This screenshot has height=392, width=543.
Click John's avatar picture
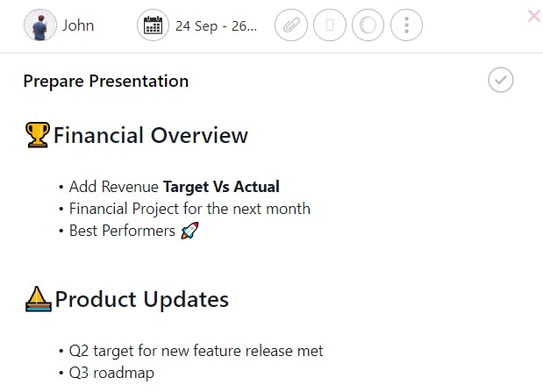(x=39, y=25)
